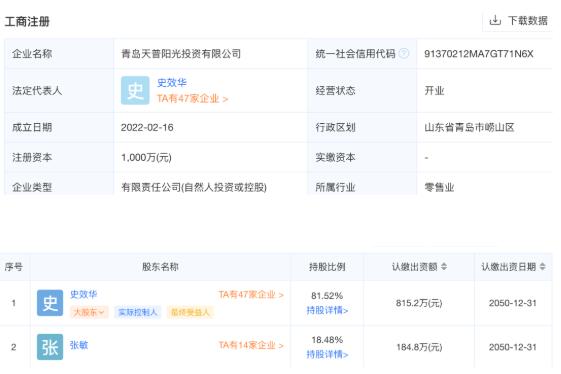Click the help icon next to 统一社会信用代码
561x374 pixels.
[x=404, y=54]
